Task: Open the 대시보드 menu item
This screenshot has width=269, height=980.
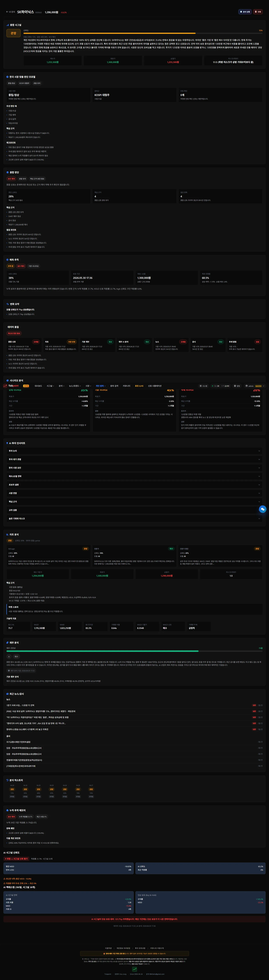Action: pyautogui.click(x=38, y=386)
